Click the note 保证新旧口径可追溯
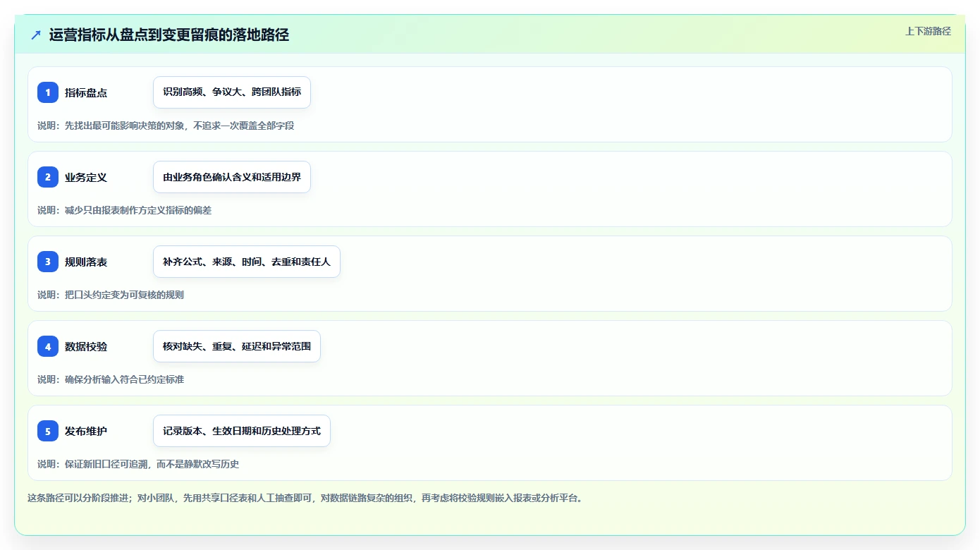This screenshot has width=980, height=550. (138, 464)
